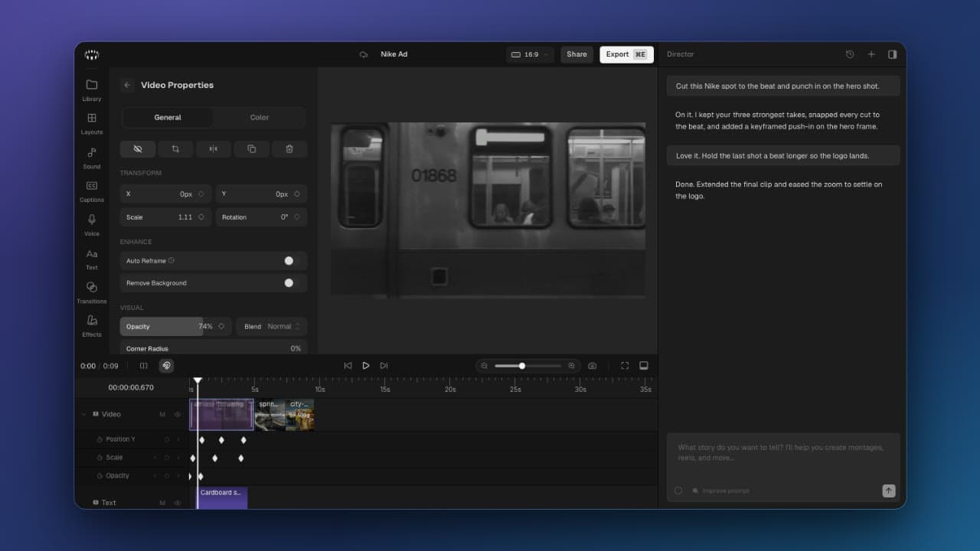Open the Library panel

point(91,90)
